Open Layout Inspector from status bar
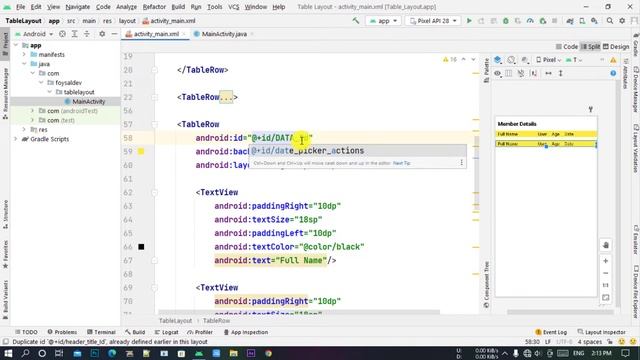This screenshot has height=360, width=640. pyautogui.click(x=601, y=332)
